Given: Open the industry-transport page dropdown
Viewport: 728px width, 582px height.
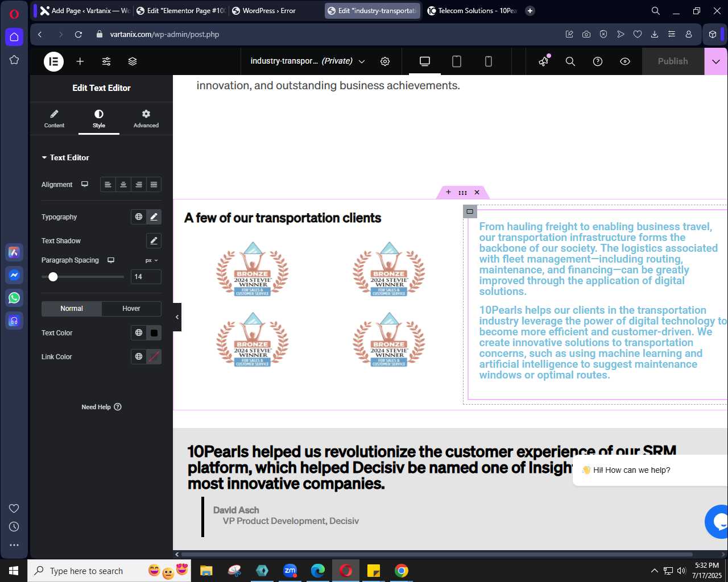Looking at the screenshot, I should [308, 61].
